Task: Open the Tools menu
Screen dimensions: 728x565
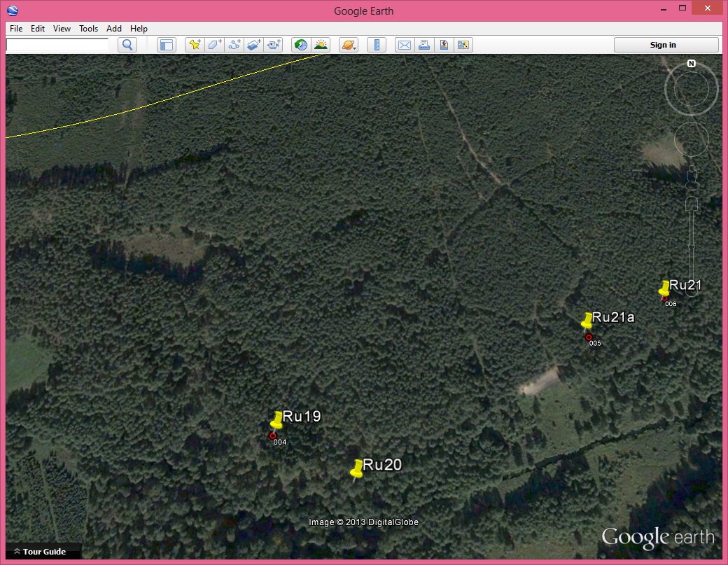Action: (88, 29)
